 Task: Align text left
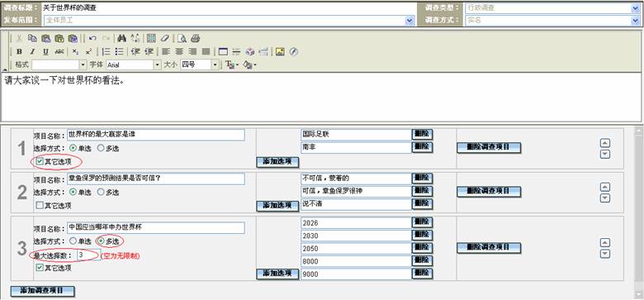tap(165, 52)
